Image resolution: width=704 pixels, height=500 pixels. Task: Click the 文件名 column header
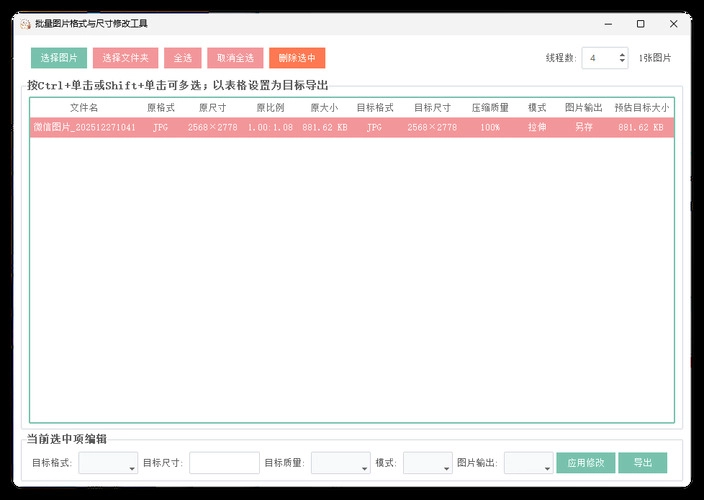[x=84, y=107]
